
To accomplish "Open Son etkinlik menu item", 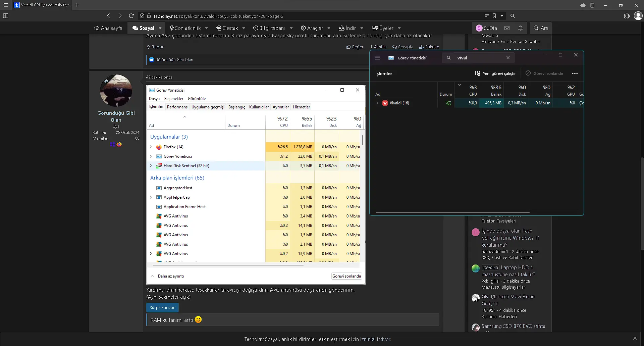I will [185, 28].
